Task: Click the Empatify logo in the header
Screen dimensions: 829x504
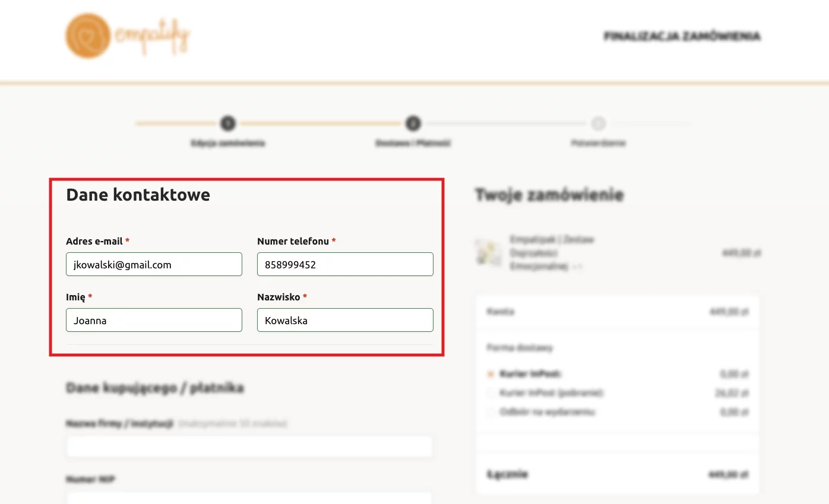Action: point(127,36)
